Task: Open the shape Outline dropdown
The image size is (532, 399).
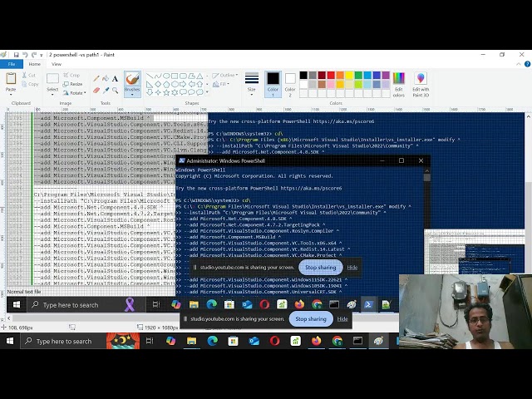Action: pyautogui.click(x=225, y=75)
